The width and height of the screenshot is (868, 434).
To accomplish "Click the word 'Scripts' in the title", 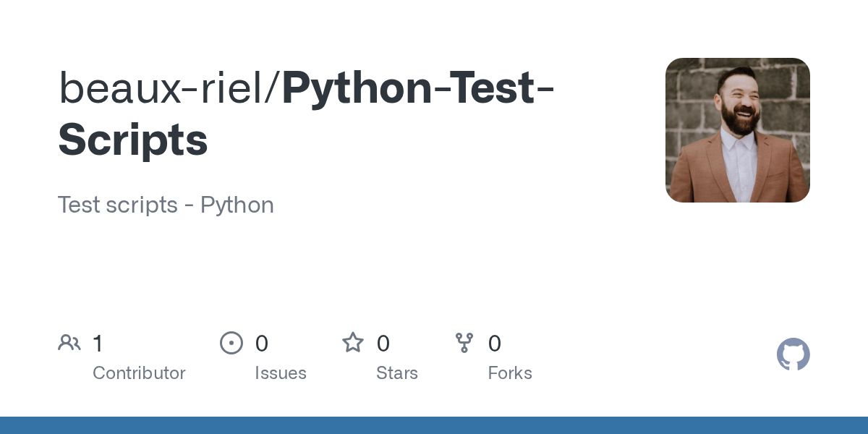I will pos(133,140).
